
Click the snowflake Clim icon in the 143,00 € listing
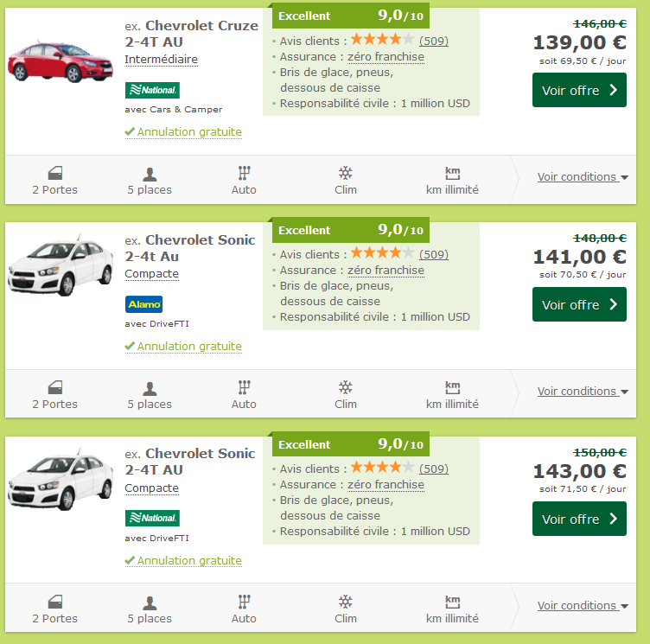345,602
